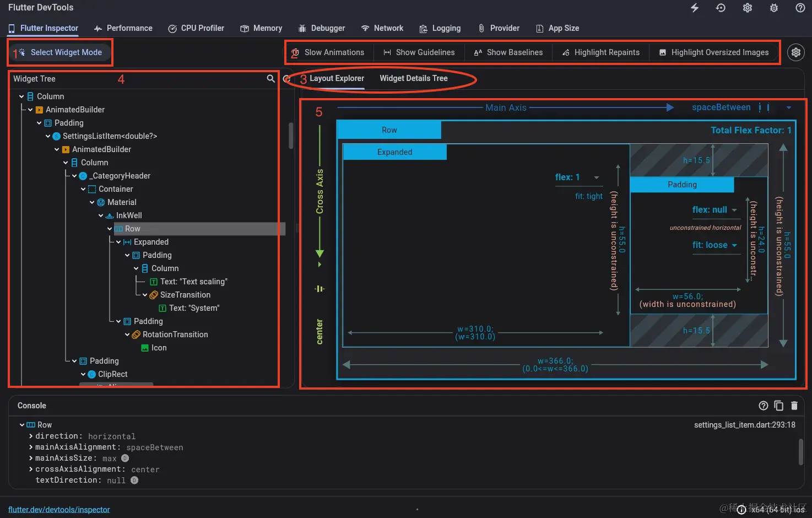Select the ClipRect widget node

click(x=107, y=374)
